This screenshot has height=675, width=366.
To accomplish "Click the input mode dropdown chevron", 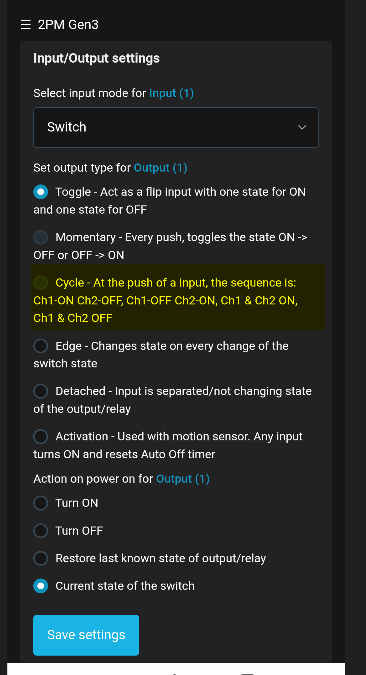I will (x=302, y=127).
